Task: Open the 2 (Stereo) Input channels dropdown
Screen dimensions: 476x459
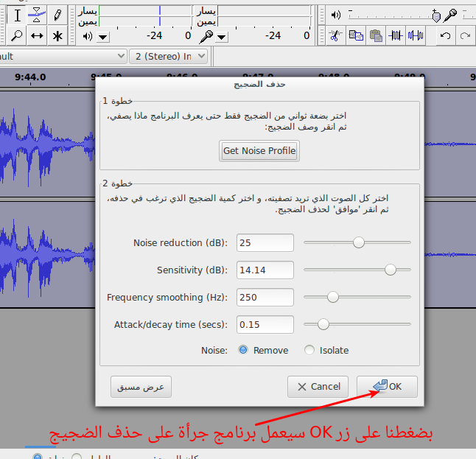Action: [169, 57]
